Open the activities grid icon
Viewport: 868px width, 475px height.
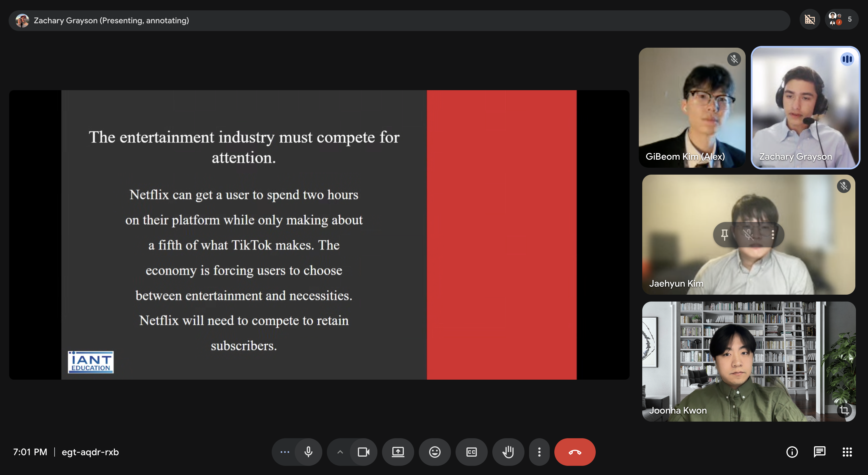coord(847,452)
